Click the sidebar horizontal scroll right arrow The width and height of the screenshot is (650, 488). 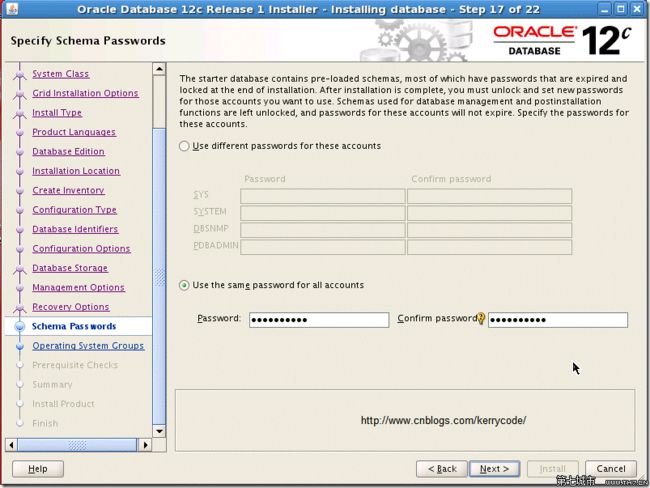(145, 445)
